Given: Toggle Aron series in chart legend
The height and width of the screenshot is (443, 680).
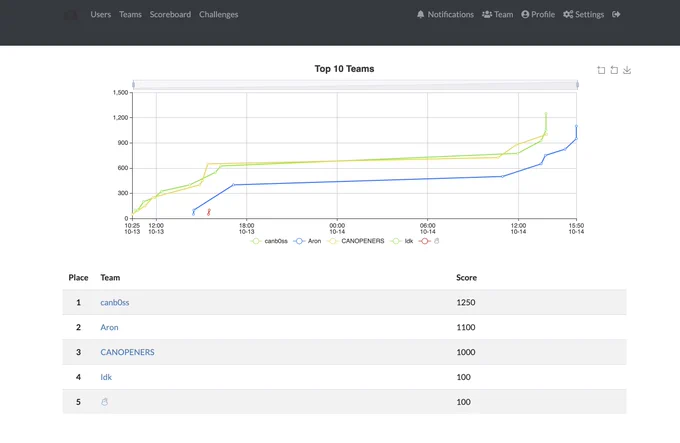Looking at the screenshot, I should (x=307, y=241).
